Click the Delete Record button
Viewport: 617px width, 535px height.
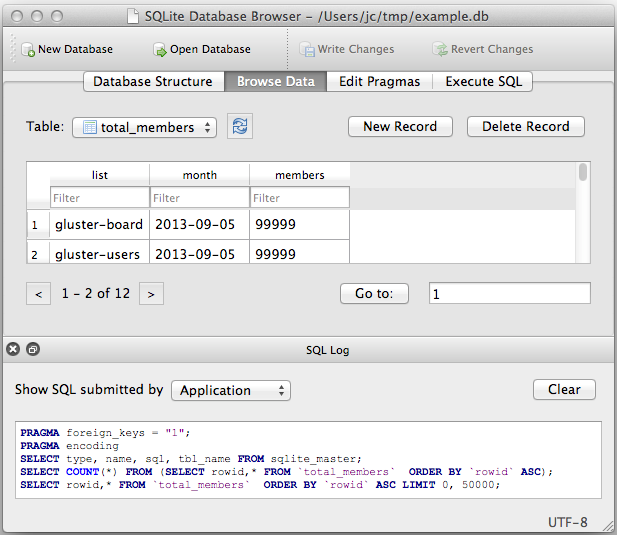(x=526, y=127)
